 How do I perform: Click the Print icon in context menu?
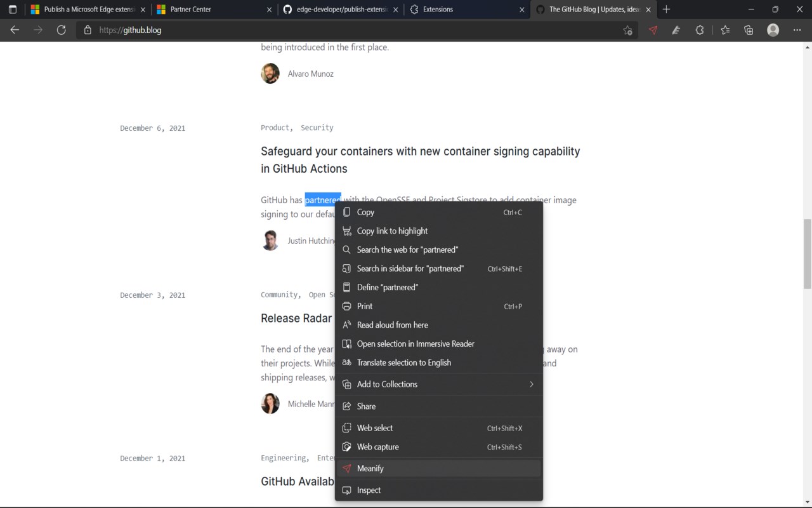pyautogui.click(x=346, y=306)
